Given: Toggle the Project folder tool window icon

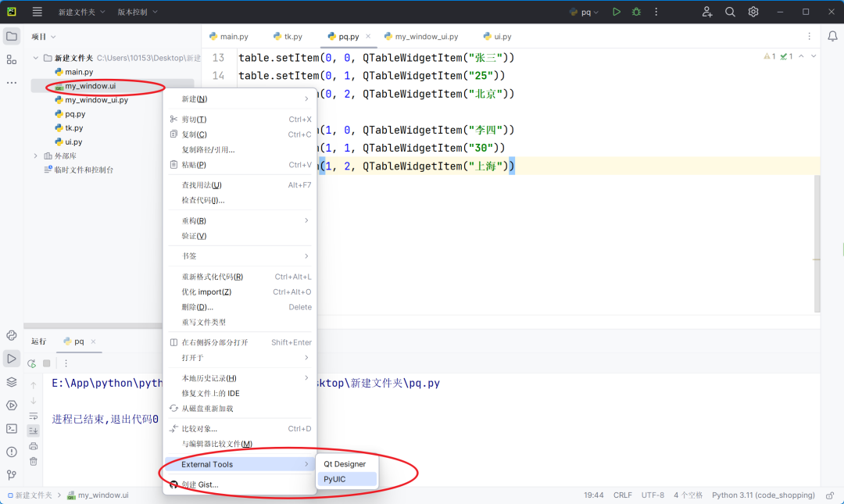Looking at the screenshot, I should 11,36.
